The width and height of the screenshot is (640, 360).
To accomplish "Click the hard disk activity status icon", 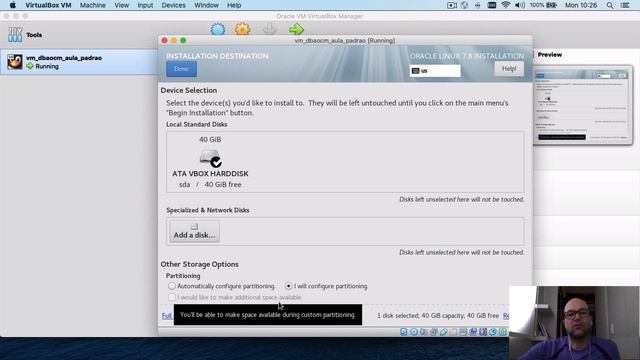I will click(404, 332).
